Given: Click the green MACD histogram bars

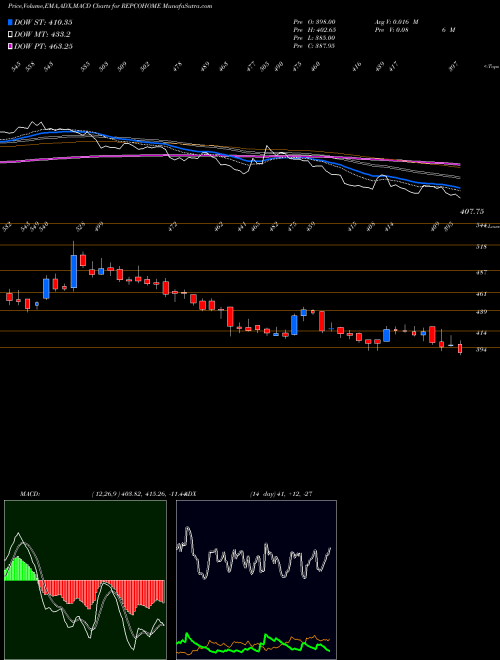Looking at the screenshot, I should click(x=20, y=569).
